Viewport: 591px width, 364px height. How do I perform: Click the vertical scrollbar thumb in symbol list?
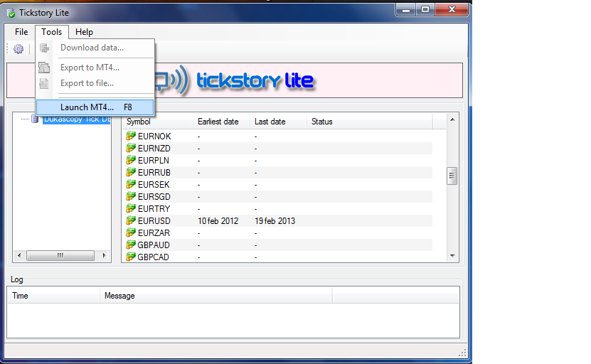coord(452,176)
